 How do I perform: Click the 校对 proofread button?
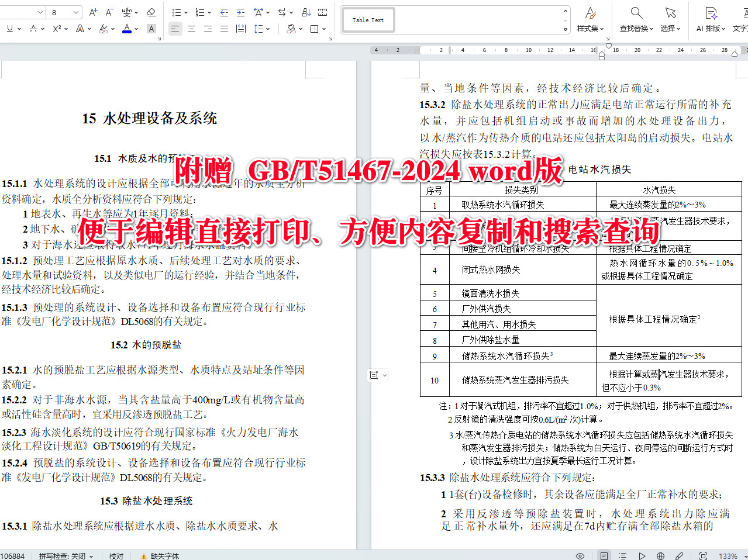[x=116, y=556]
